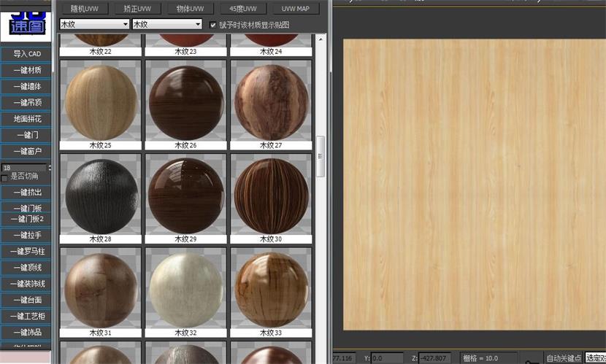This screenshot has width=606, height=364.
Task: Click the Z coordinate field showing -427.807
Action: click(435, 358)
